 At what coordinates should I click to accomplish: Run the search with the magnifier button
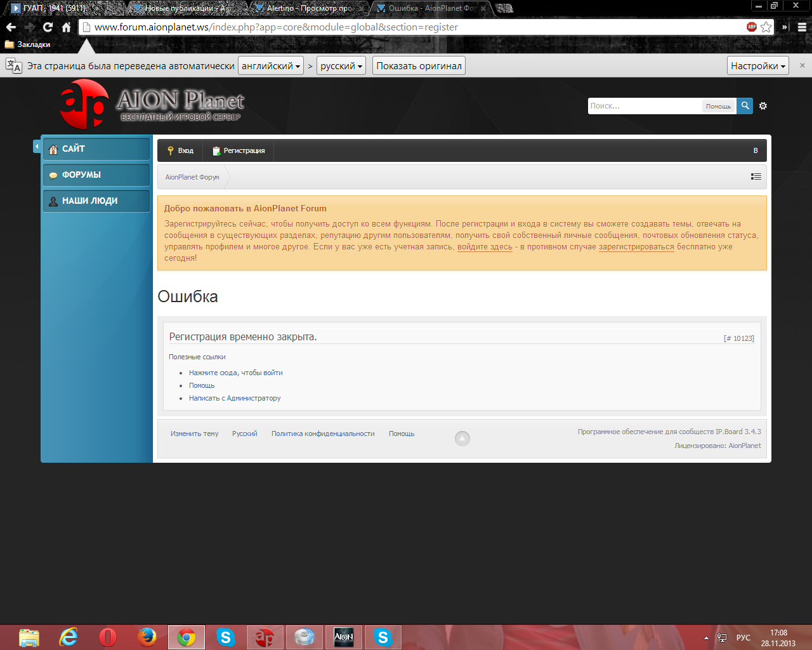(745, 106)
